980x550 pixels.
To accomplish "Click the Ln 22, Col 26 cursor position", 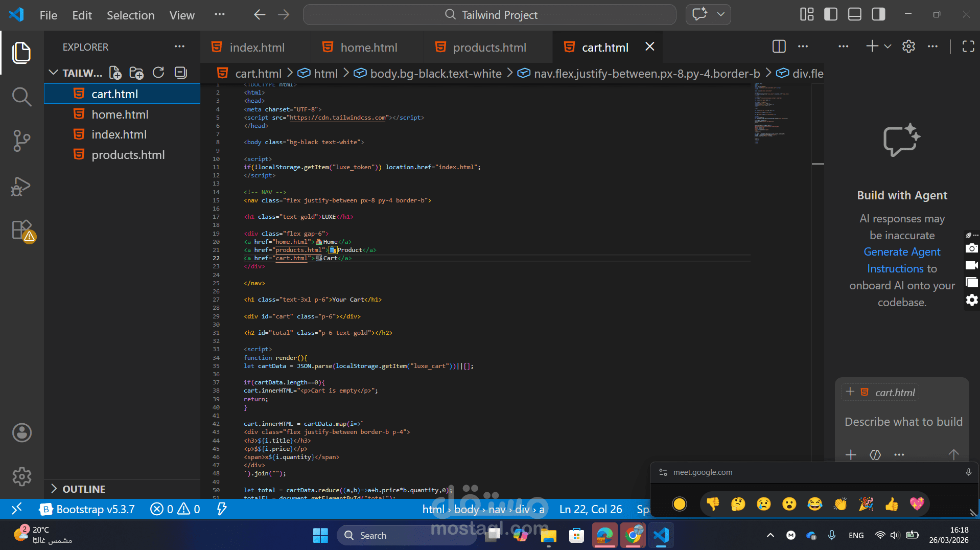I will pos(591,509).
